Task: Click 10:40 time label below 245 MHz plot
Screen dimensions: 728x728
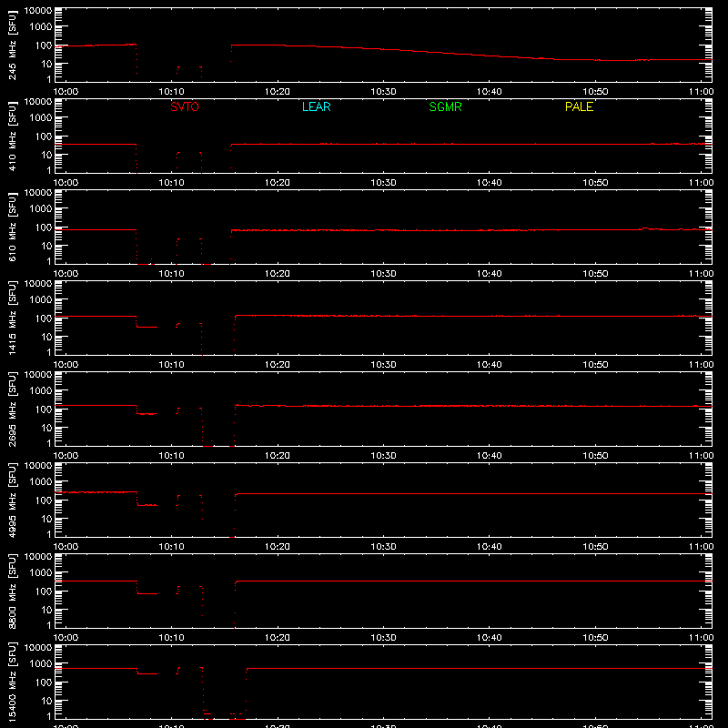Action: 490,92
